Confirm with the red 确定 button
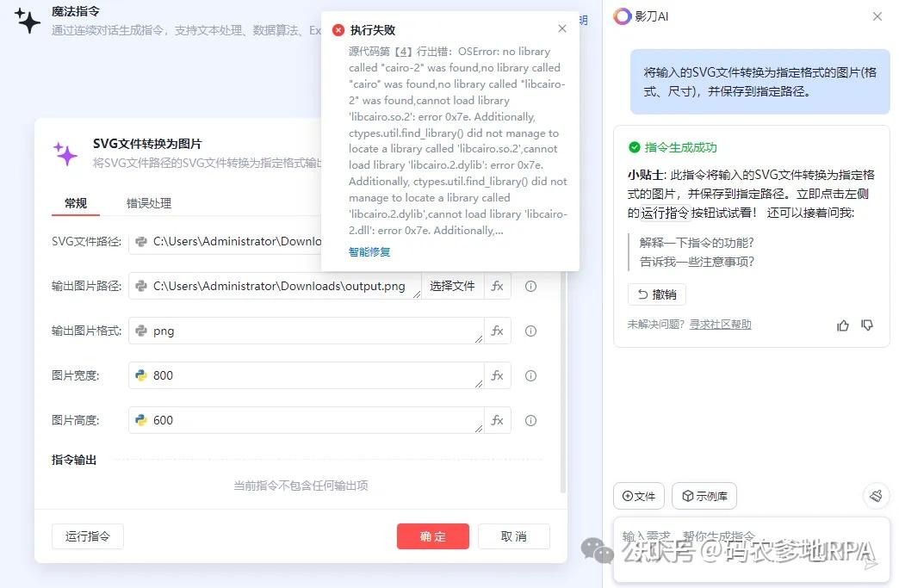 433,536
